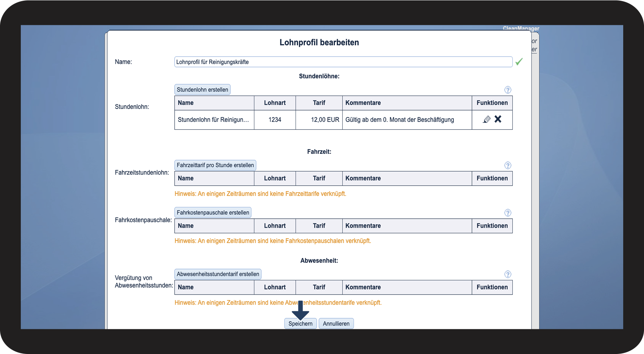Create a Fahrzeittarif pro Stunde

[215, 165]
